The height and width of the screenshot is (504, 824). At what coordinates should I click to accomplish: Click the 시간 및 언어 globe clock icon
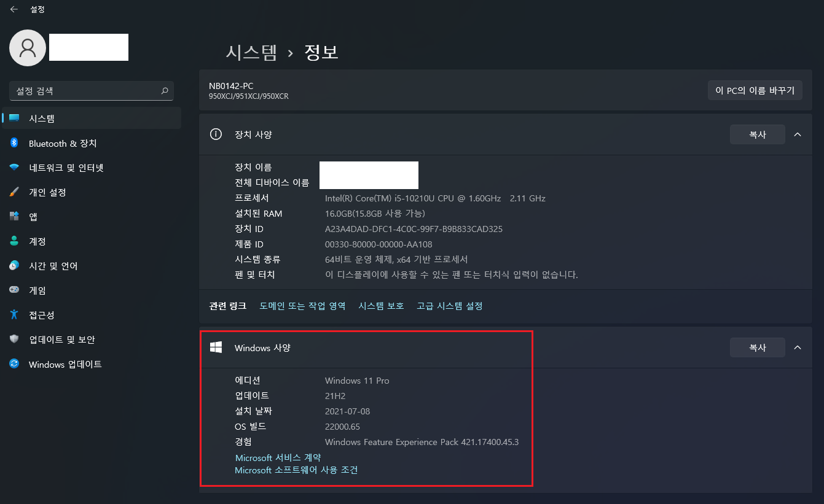(14, 266)
